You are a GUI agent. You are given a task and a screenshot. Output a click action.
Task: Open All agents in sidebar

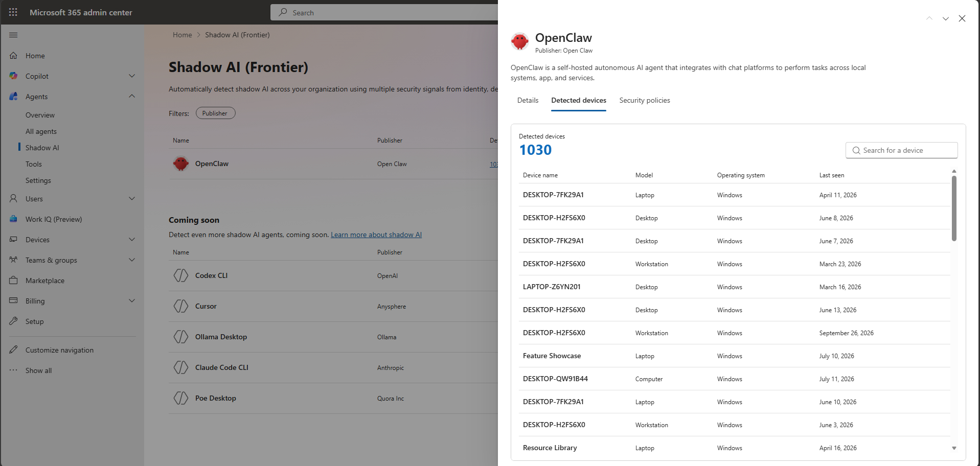(x=41, y=131)
